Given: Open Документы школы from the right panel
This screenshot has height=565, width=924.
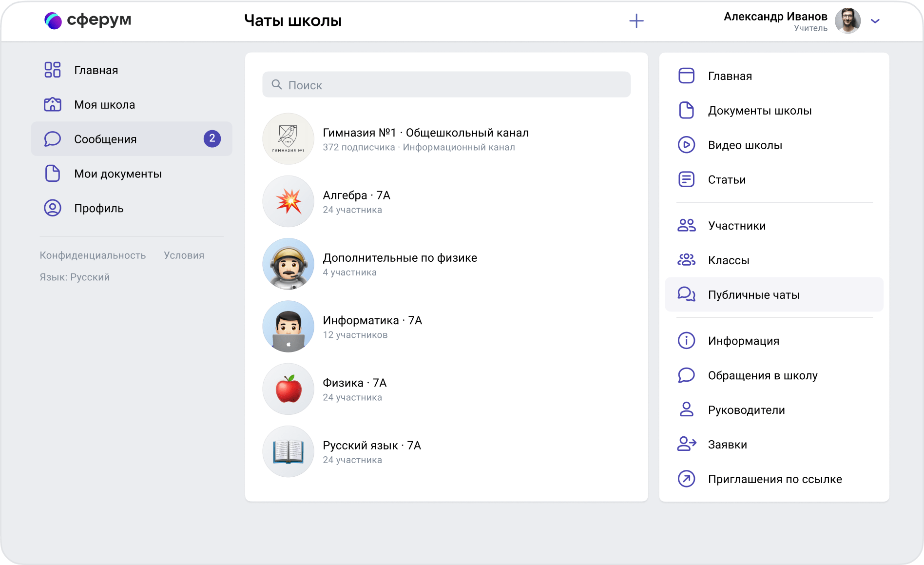Looking at the screenshot, I should pos(759,111).
